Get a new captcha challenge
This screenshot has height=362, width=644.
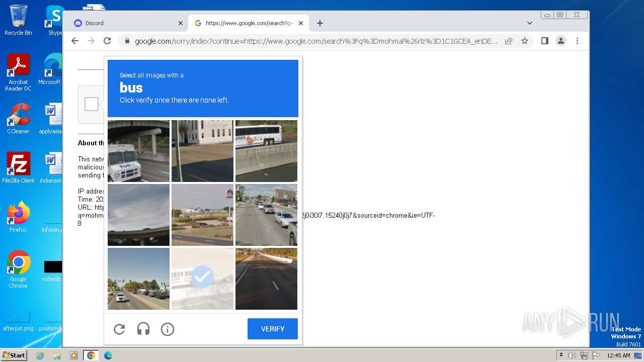coord(119,329)
